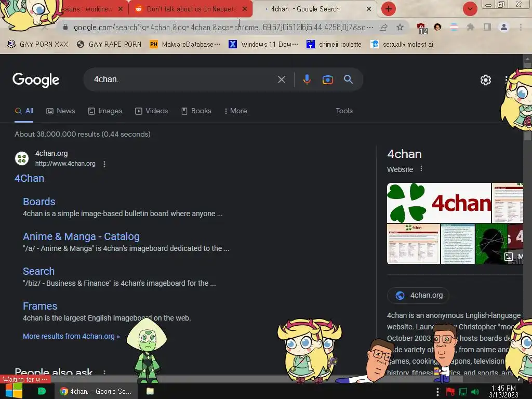Click extension icon with 12 badge

click(421, 28)
